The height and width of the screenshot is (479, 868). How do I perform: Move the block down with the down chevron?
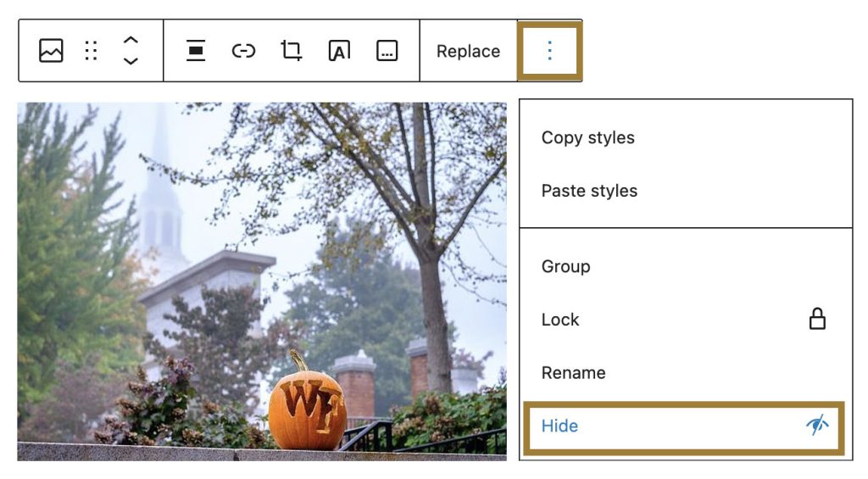131,61
